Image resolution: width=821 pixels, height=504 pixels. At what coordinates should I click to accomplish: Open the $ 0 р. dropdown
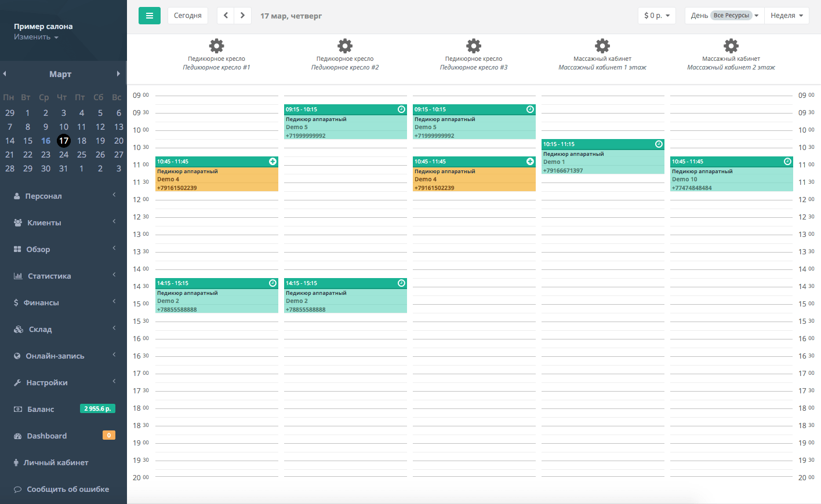[657, 16]
